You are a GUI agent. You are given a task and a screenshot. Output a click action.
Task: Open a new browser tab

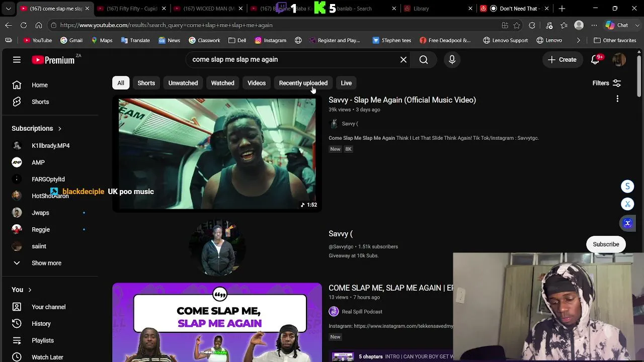562,9
